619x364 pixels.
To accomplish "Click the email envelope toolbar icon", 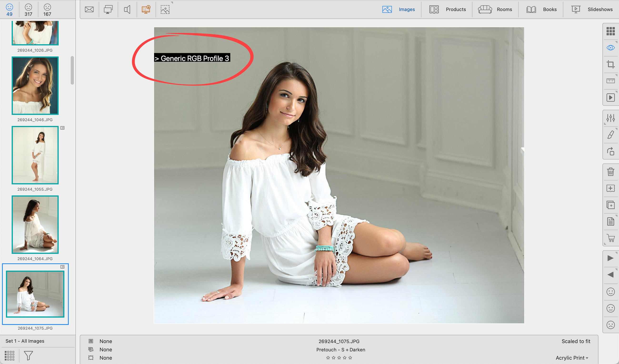I will [x=89, y=9].
